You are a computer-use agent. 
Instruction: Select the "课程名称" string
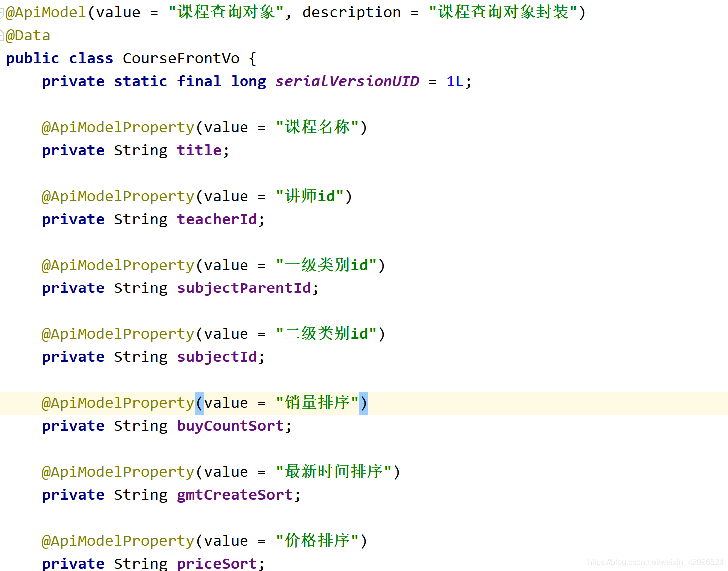(317, 127)
